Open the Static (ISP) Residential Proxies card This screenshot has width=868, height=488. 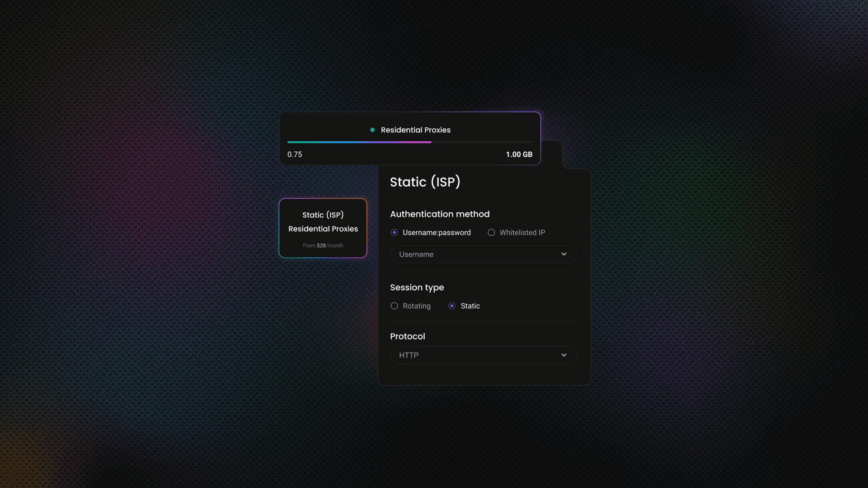click(323, 228)
